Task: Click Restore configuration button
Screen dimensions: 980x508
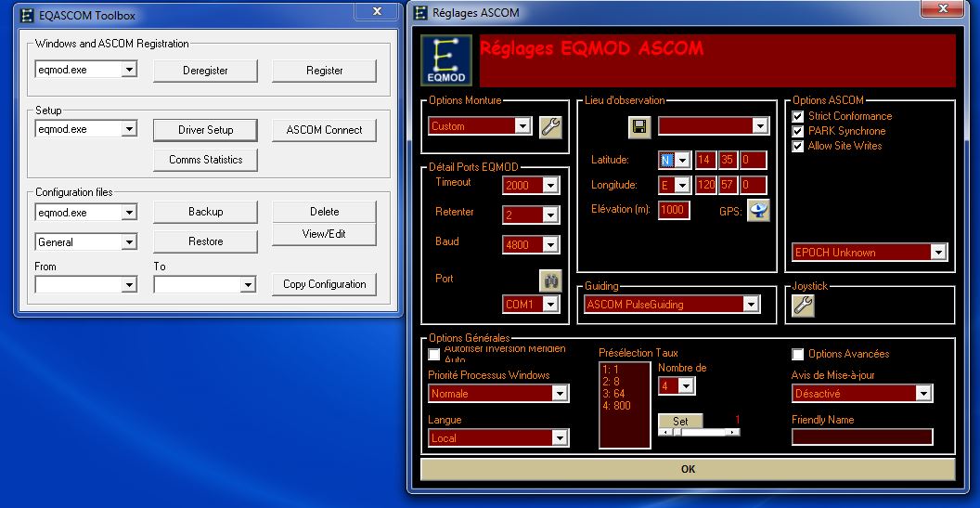Action: pyautogui.click(x=206, y=241)
